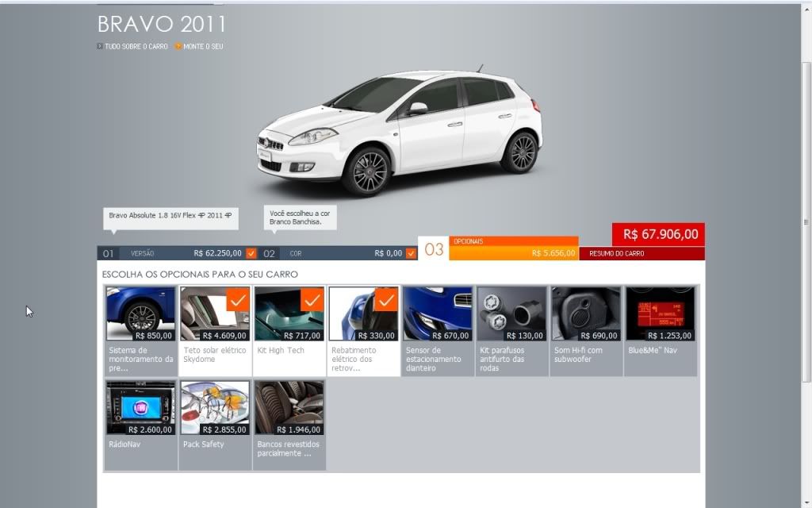Open the 'Resumo do carro' summary
Viewport: 812px width, 508px height.
642,253
